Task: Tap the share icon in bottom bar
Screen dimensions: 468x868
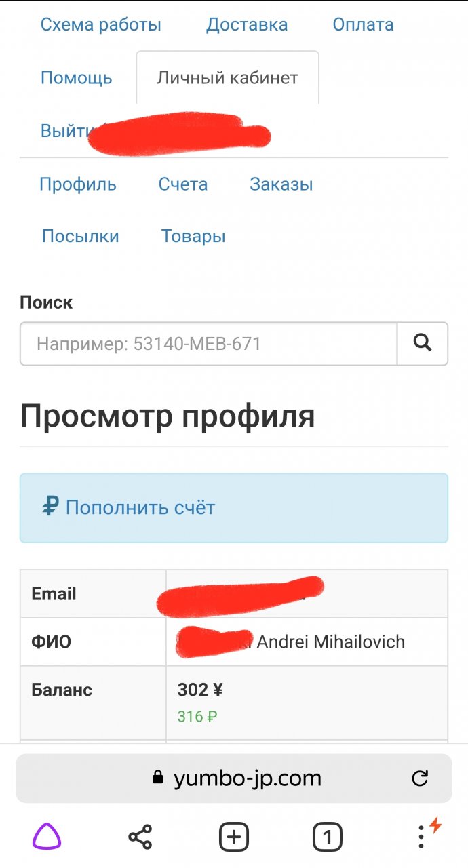Action: point(140,837)
